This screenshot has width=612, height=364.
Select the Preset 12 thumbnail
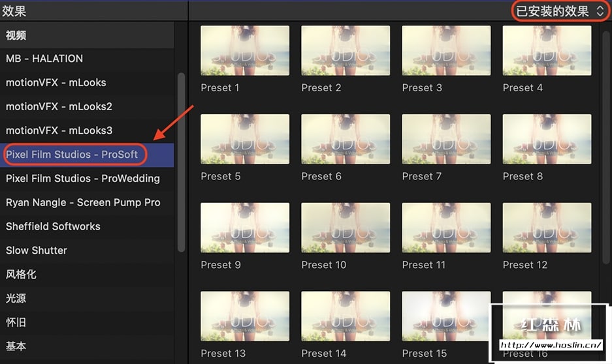click(547, 228)
